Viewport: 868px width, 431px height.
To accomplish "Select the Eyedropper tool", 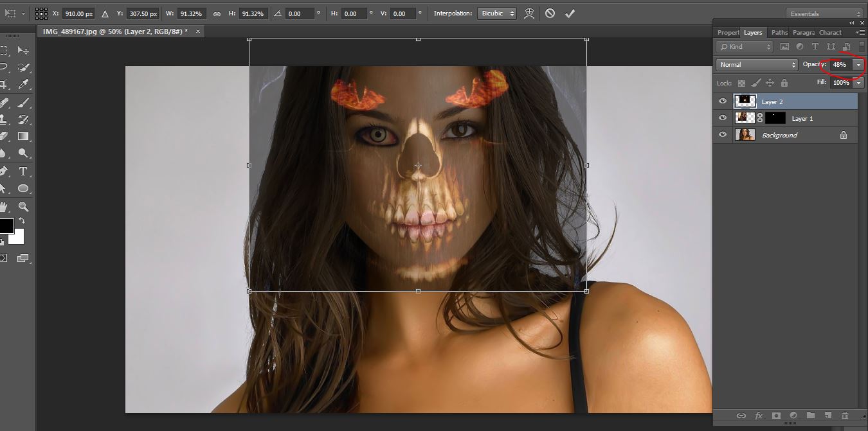I will click(23, 84).
